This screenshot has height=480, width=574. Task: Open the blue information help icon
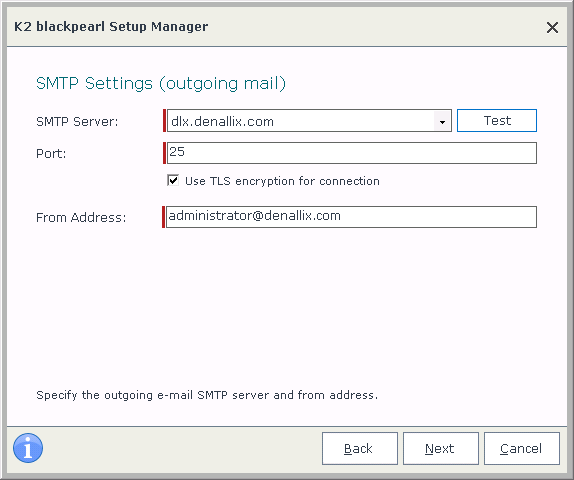(x=28, y=448)
